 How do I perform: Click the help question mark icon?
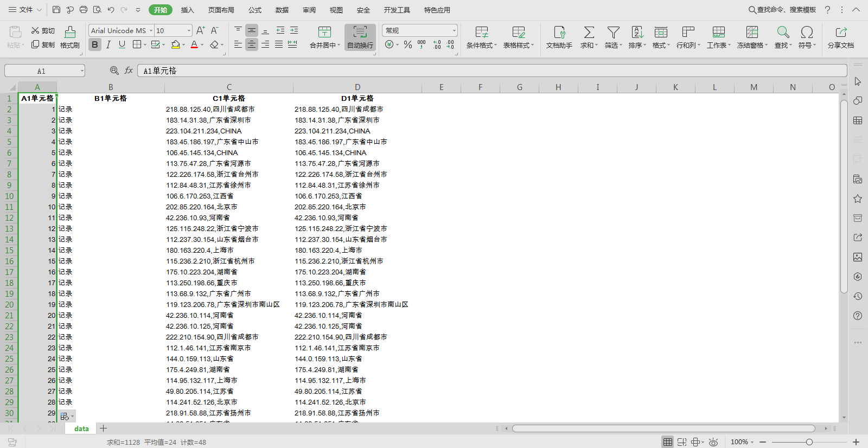pos(827,10)
